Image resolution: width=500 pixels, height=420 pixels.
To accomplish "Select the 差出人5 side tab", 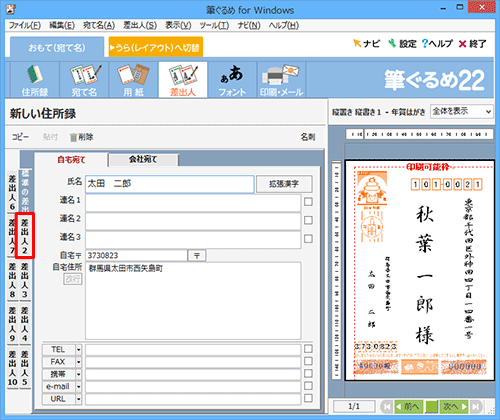I will pos(25,368).
